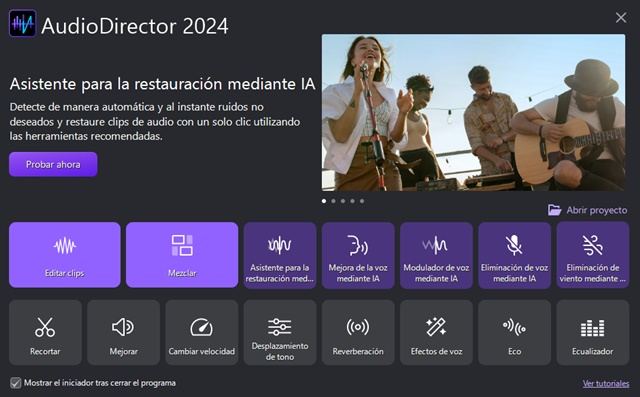Screen dimensions: 640x397
Task: Click the Asistente para la restauración mediante IA heading
Action: (162, 84)
